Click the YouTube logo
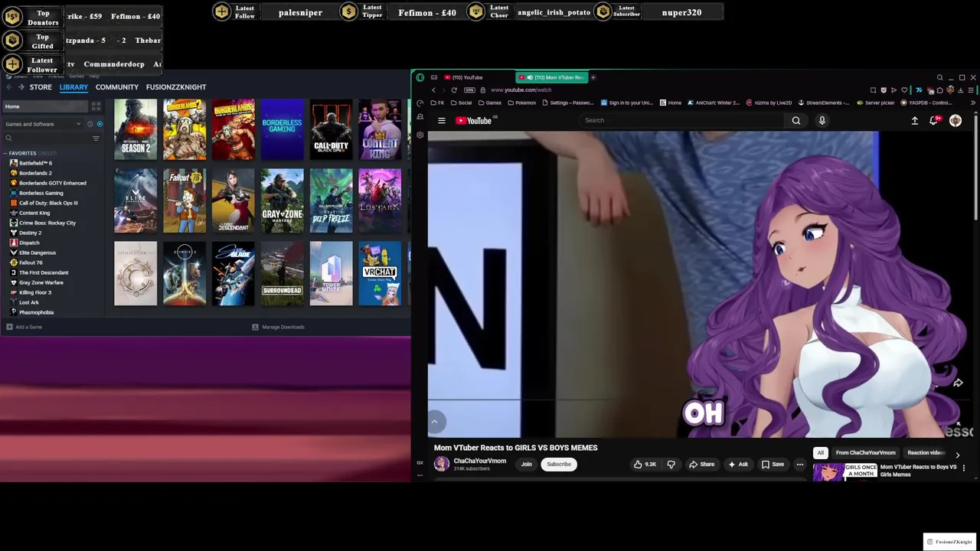 (474, 120)
